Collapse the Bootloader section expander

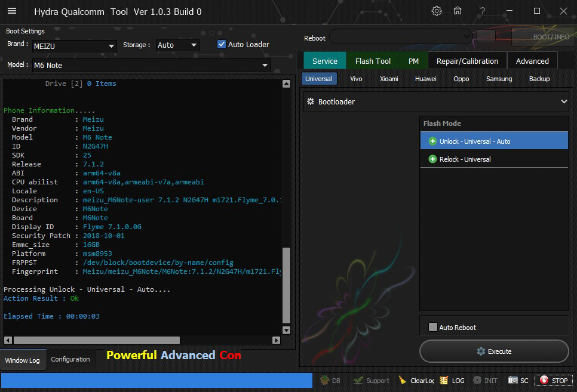coord(563,102)
